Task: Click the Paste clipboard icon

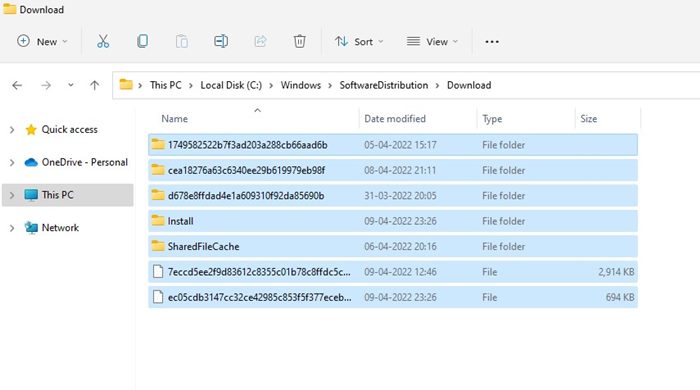Action: (x=182, y=41)
